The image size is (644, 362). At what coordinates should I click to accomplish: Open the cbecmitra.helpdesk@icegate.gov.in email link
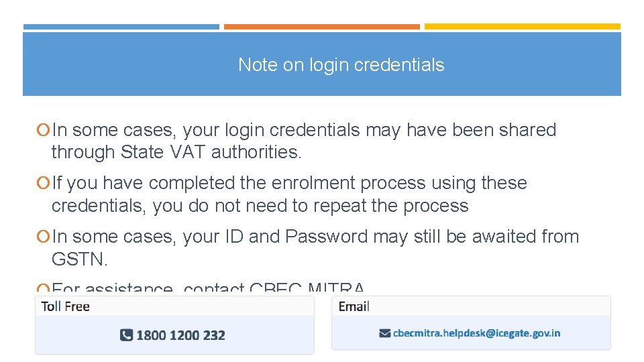476,333
